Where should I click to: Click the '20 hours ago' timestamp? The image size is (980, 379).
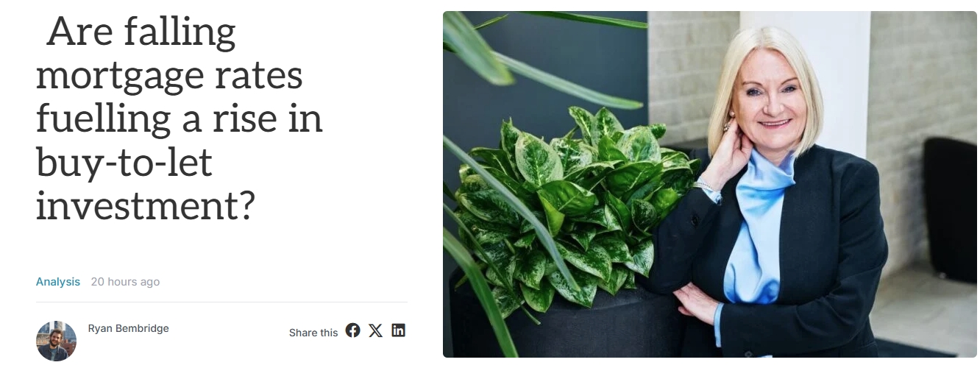click(125, 282)
